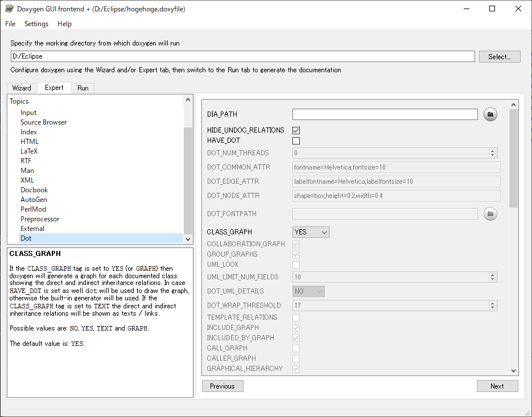This screenshot has height=417, width=532.
Task: Select Man topic
Action: pos(27,171)
